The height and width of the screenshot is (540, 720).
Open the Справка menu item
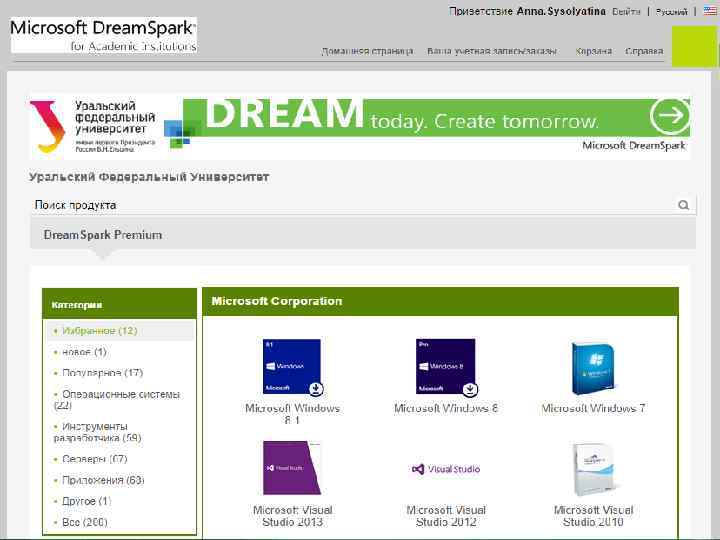(644, 51)
